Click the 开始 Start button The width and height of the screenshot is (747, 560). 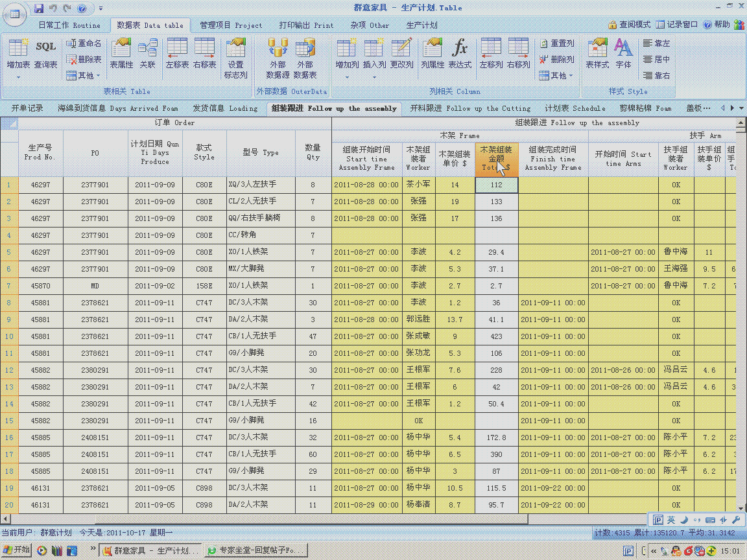[16, 550]
